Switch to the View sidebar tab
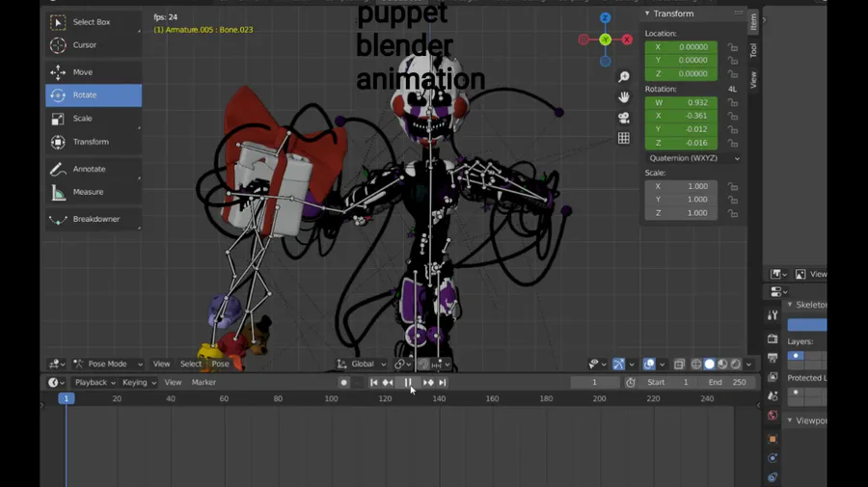Image resolution: width=868 pixels, height=487 pixels. click(x=753, y=80)
